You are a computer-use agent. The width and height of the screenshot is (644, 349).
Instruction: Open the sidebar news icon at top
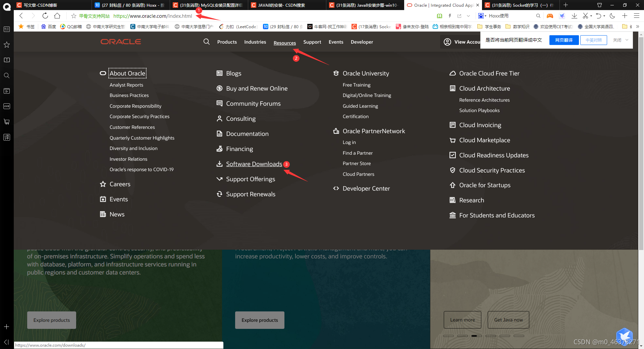coord(7,29)
